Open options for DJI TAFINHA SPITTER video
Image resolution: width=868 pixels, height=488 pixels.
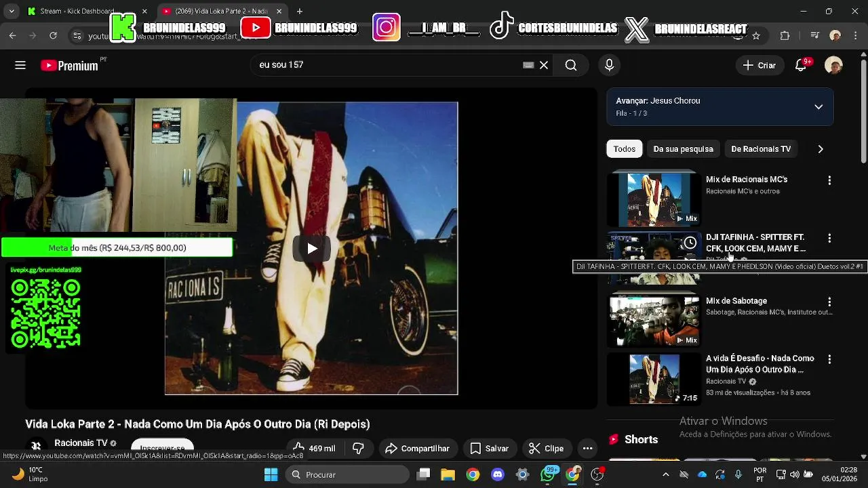coord(829,239)
